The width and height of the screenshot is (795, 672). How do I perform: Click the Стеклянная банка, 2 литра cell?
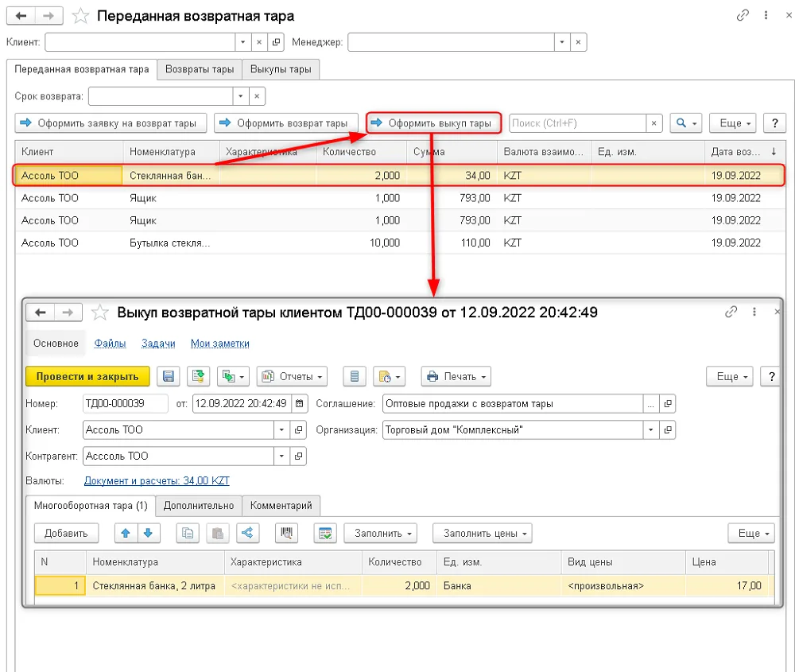(154, 586)
